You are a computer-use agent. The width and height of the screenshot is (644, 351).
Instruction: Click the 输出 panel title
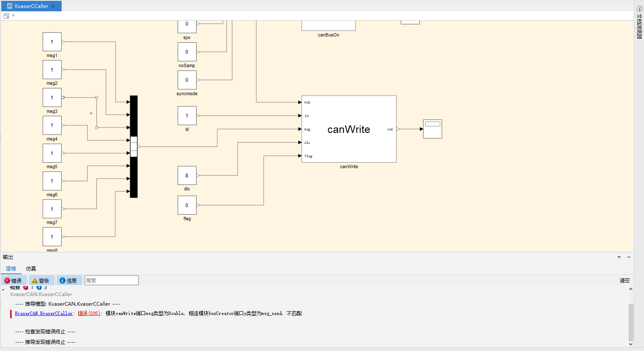[8, 257]
